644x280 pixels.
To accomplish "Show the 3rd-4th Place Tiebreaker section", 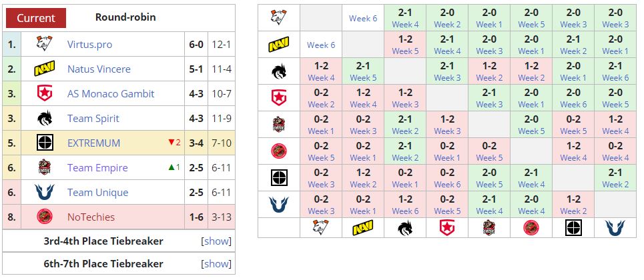I will coord(216,241).
